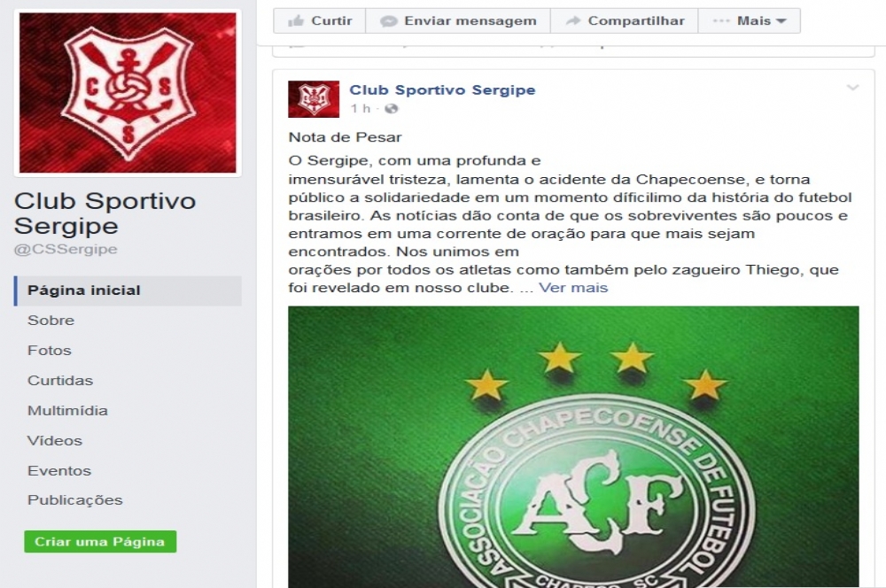Click the 1 h post timestamp
Image resolution: width=886 pixels, height=588 pixels.
tap(360, 108)
